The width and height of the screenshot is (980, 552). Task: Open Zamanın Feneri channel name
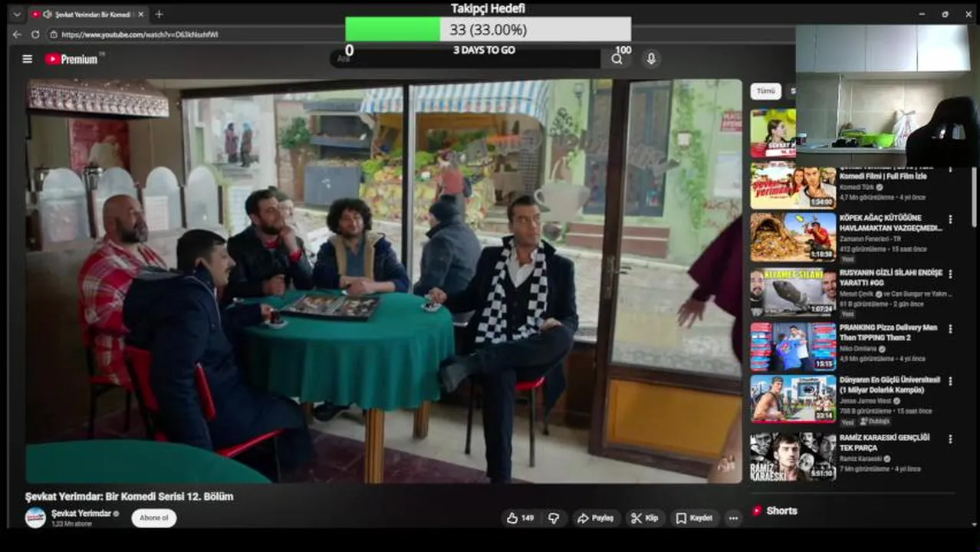click(870, 239)
